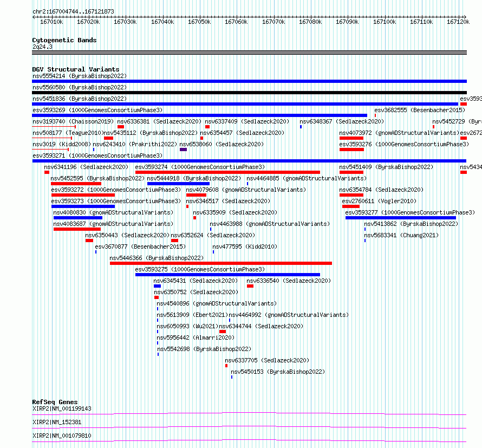Screen dimensions: 482x448
Task: Open the nsv5444918 (ByrskaBishop2022) label
Action: tap(194, 178)
